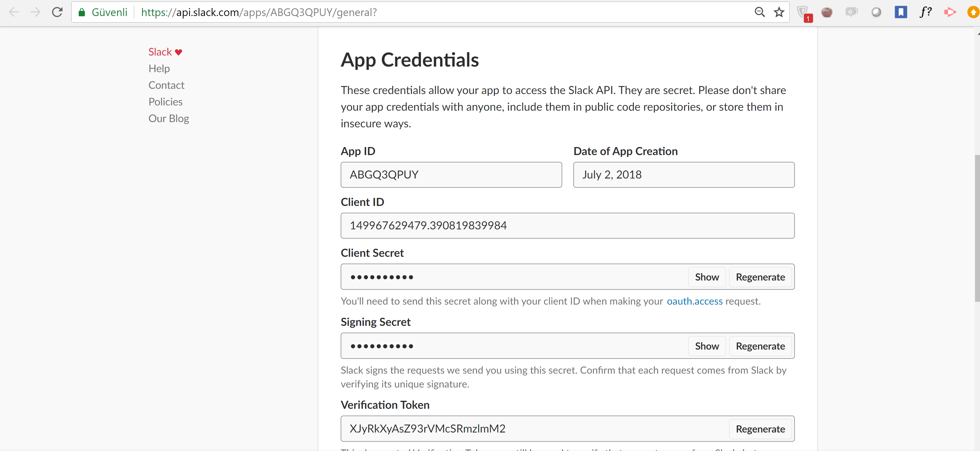Screen dimensions: 980x451
Task: Open the Policies link in the sidebar
Action: [165, 102]
